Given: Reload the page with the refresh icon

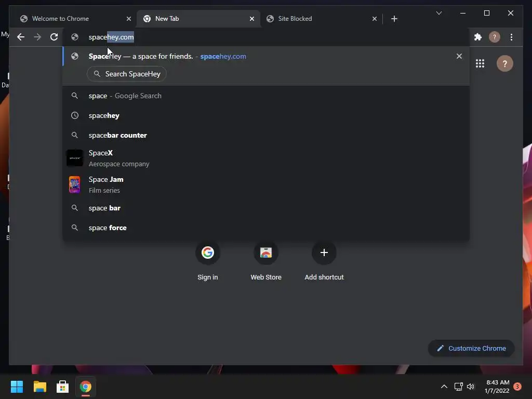Looking at the screenshot, I should point(54,37).
